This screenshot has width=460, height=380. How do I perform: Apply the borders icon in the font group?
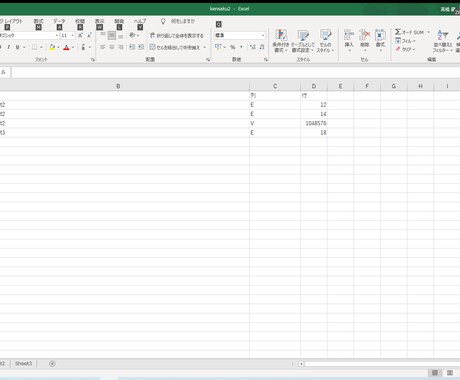[34, 47]
